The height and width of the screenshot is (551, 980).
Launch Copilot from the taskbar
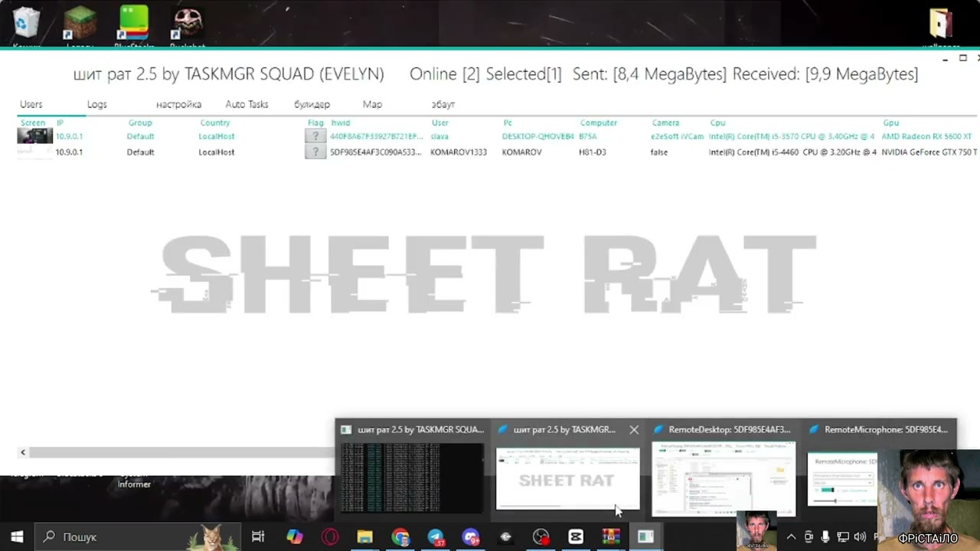(x=295, y=537)
